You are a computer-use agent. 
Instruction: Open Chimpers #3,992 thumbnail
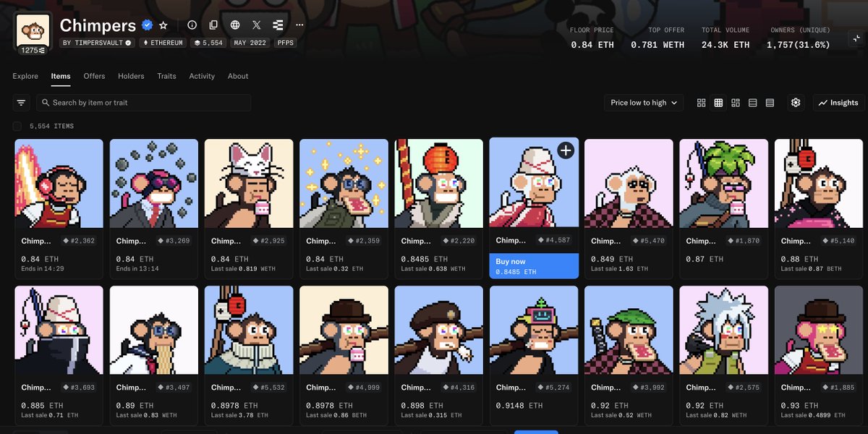coord(629,330)
